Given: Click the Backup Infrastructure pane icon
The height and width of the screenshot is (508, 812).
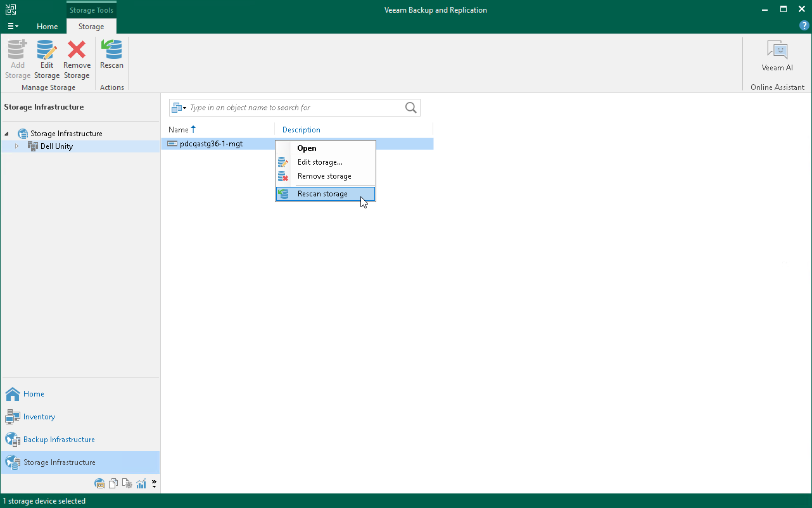Looking at the screenshot, I should [13, 440].
